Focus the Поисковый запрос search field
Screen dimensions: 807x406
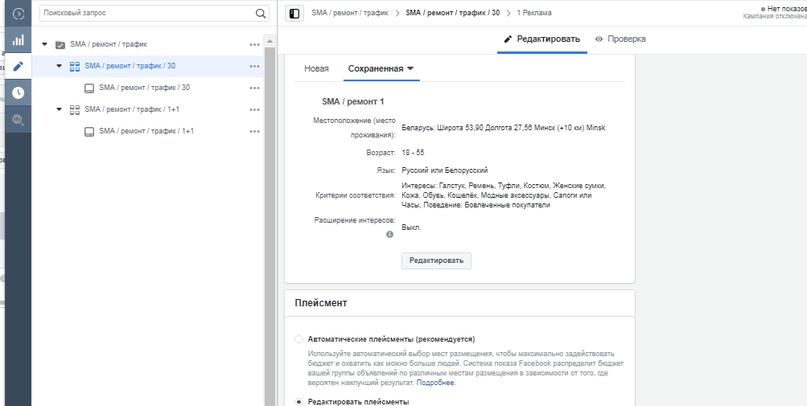click(x=154, y=13)
